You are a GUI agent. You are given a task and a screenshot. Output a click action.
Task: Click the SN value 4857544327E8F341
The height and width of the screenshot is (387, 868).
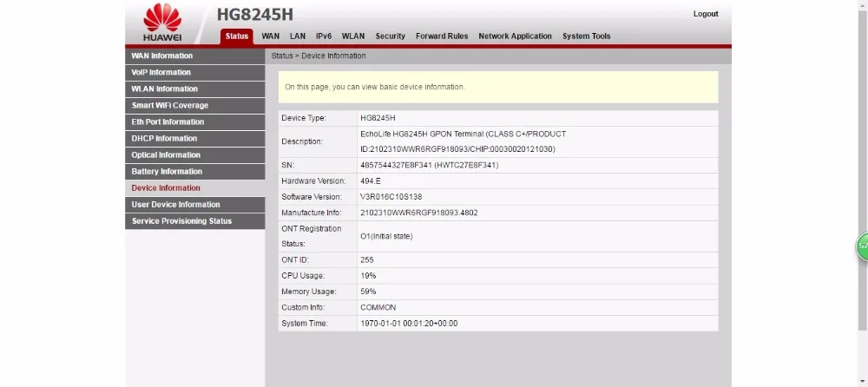[x=429, y=165]
